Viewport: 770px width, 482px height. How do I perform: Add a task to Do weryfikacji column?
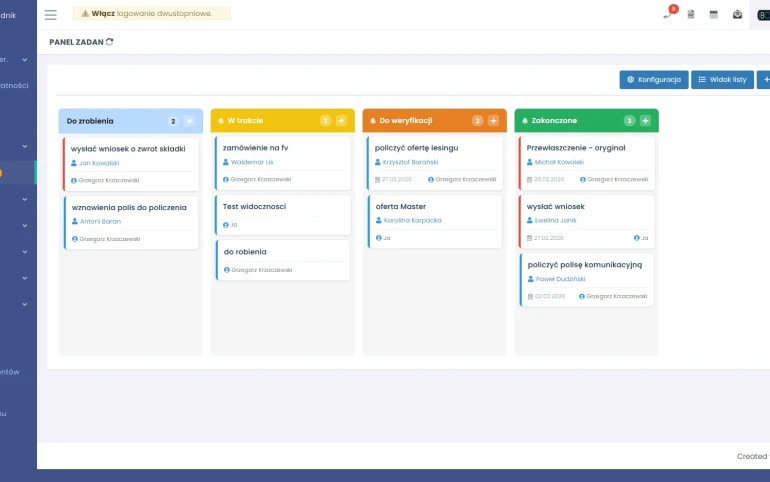click(493, 121)
